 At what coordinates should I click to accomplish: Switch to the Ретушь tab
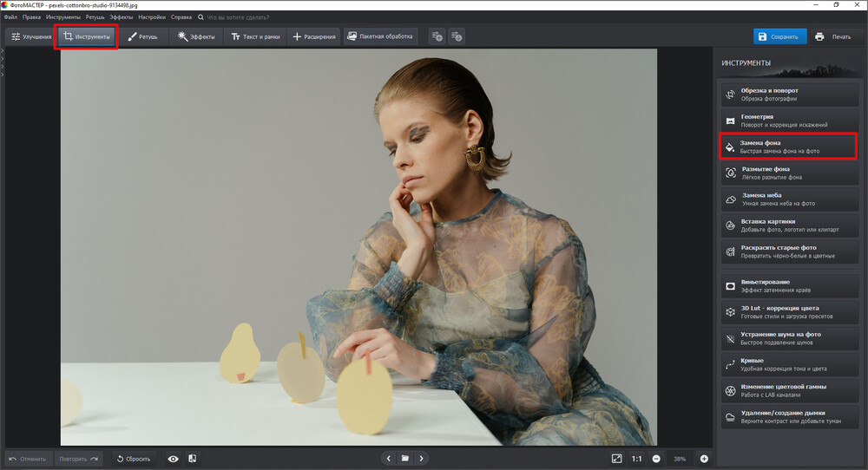tap(143, 36)
